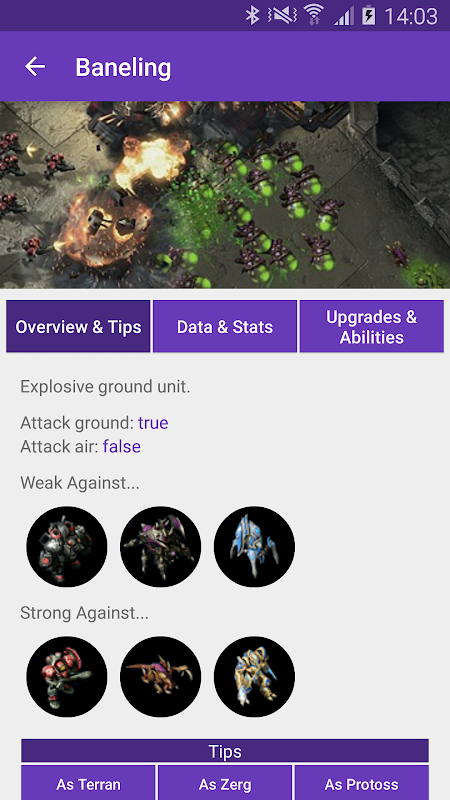Select the Zergling icon under Strong Against
The image size is (450, 800).
(x=161, y=677)
